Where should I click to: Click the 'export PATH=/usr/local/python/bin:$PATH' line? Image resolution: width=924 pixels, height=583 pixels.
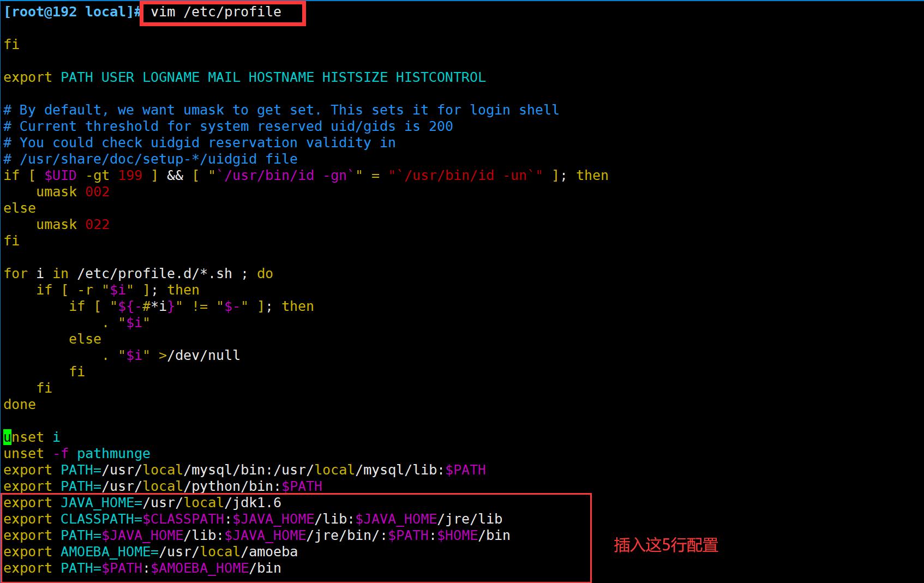tap(163, 486)
